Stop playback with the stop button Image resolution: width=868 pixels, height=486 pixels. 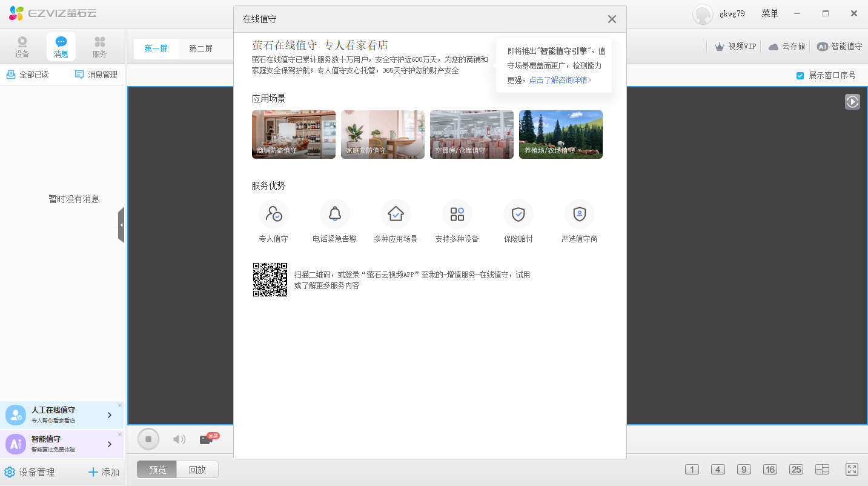point(148,439)
